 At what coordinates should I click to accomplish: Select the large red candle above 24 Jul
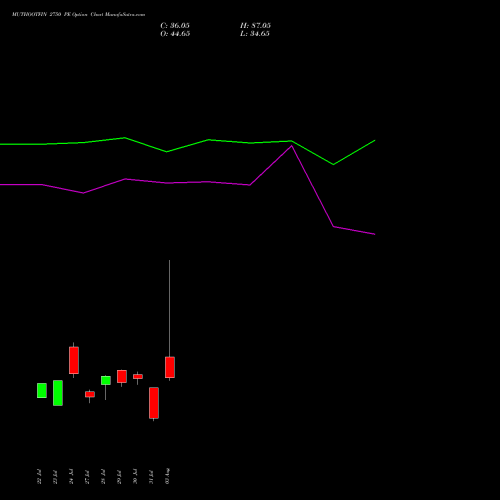pos(74,360)
